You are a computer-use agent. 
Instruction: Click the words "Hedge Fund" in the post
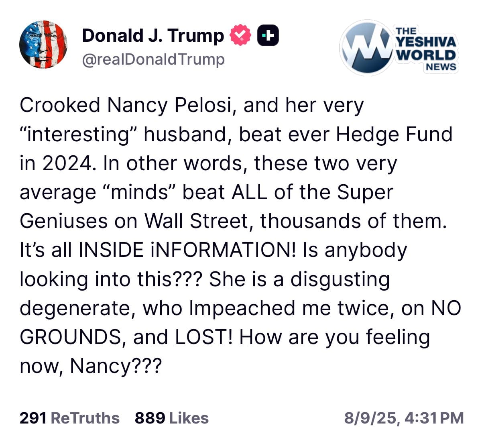click(x=394, y=134)
